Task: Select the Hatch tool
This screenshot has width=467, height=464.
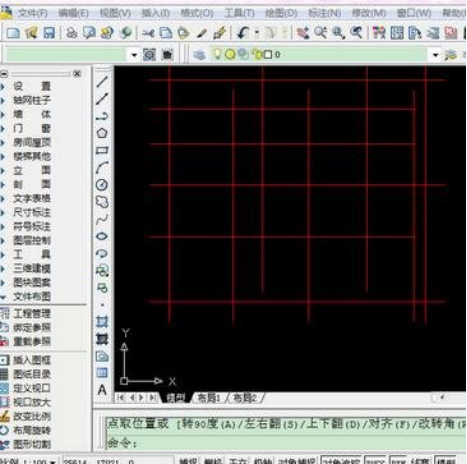Action: click(102, 322)
